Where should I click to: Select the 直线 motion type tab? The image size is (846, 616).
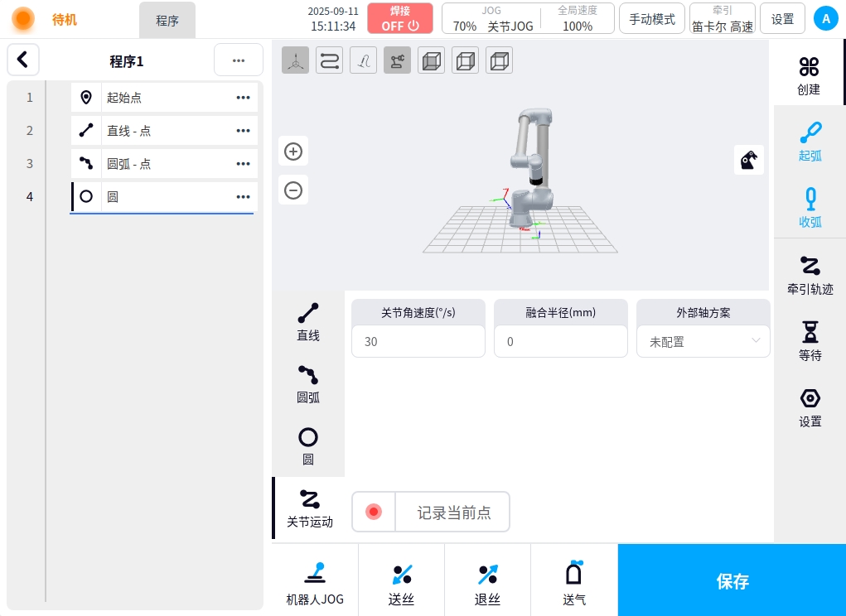[x=308, y=321]
